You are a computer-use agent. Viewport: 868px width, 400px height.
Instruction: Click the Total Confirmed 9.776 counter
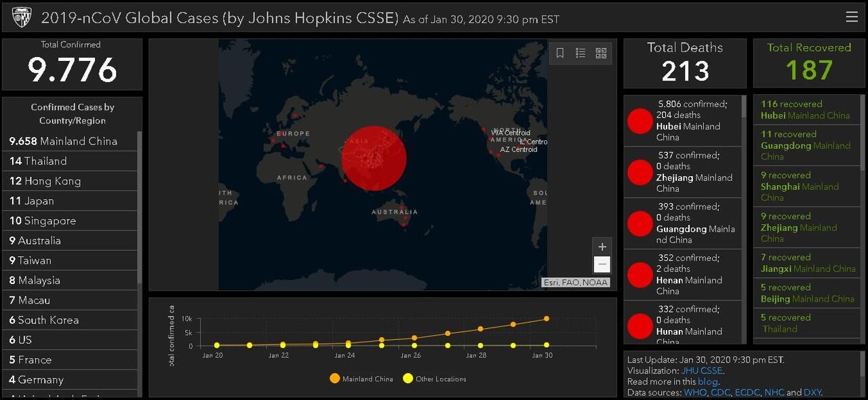coord(72,64)
